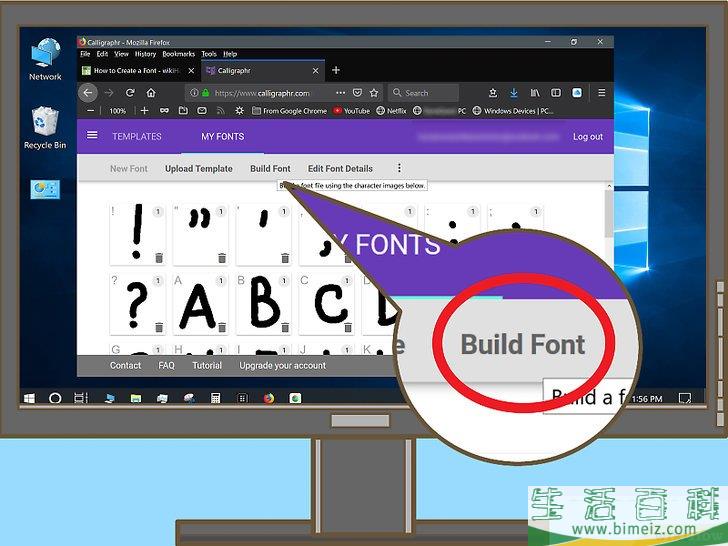This screenshot has width=728, height=546.
Task: Open the FAQ footer link
Action: click(x=166, y=365)
